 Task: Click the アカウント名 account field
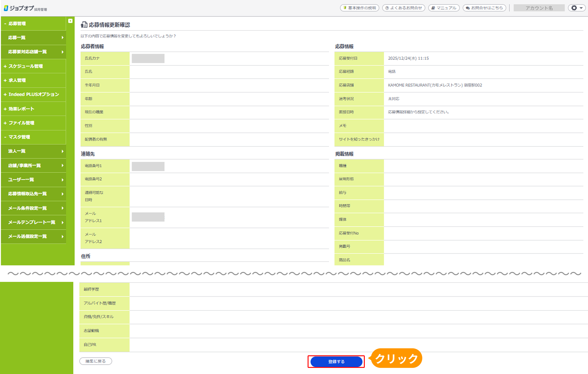point(539,8)
